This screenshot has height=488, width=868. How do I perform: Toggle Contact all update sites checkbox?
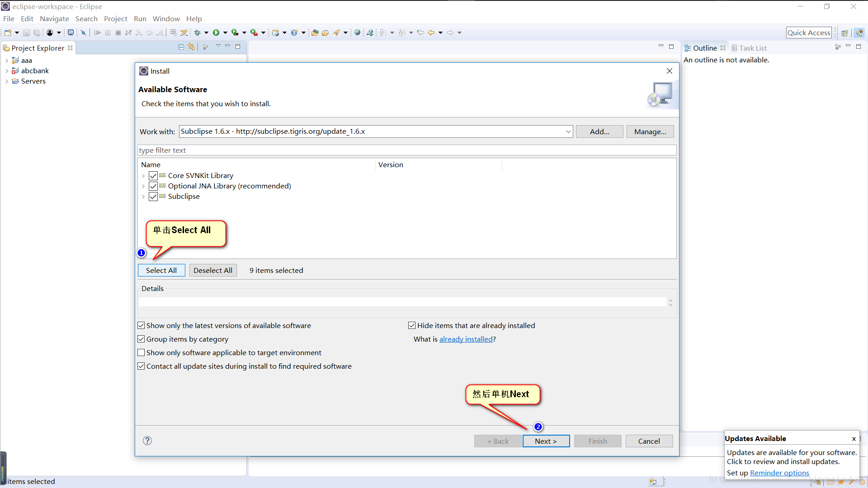[141, 366]
